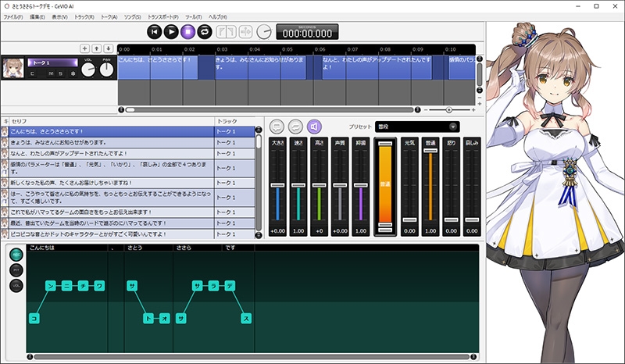
Task: Open the ヘルプ(H) menu
Action: pyautogui.click(x=218, y=17)
